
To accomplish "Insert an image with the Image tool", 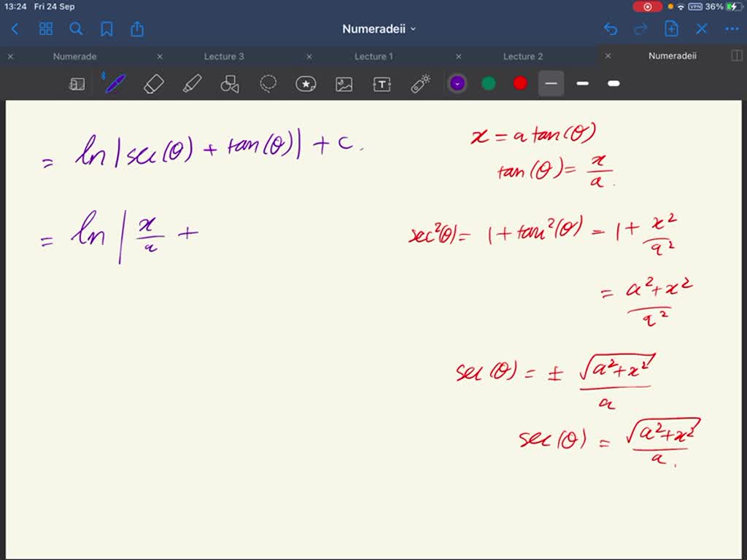I will 344,83.
